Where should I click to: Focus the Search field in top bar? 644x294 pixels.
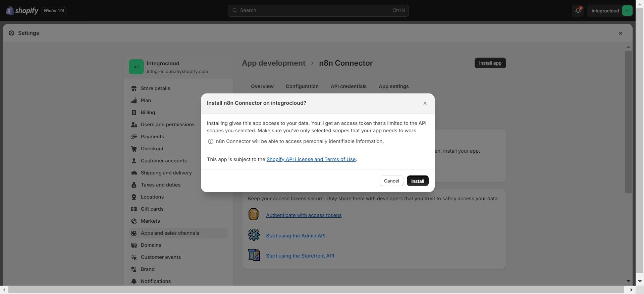click(x=318, y=11)
